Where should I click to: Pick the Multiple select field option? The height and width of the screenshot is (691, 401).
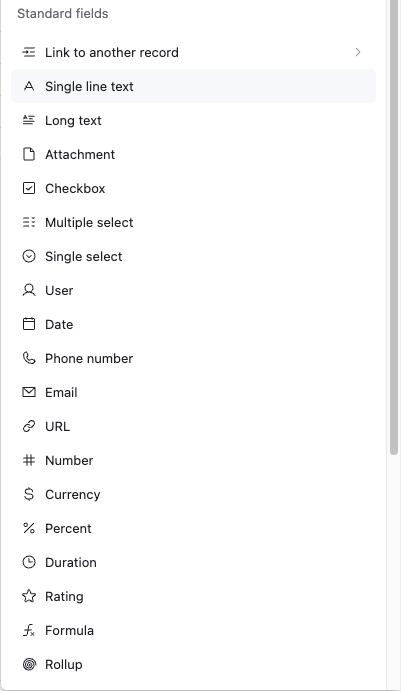pos(193,222)
